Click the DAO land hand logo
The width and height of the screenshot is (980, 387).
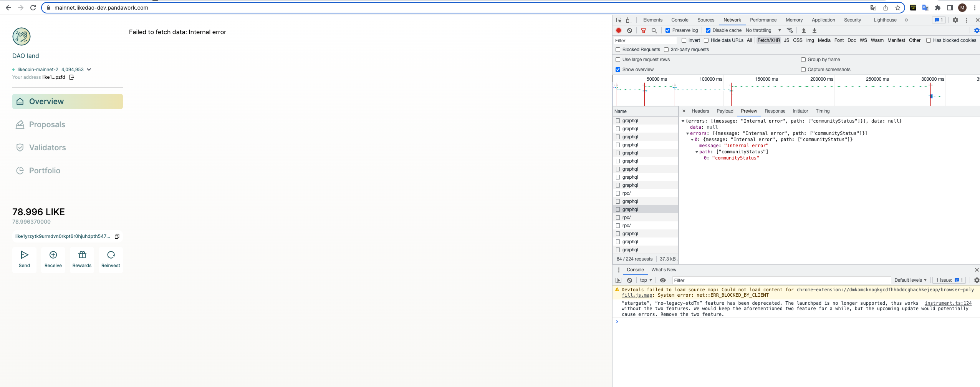(22, 37)
